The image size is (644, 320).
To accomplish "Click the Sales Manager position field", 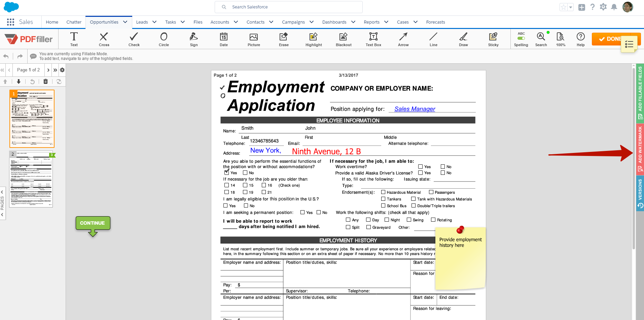I will pos(432,109).
